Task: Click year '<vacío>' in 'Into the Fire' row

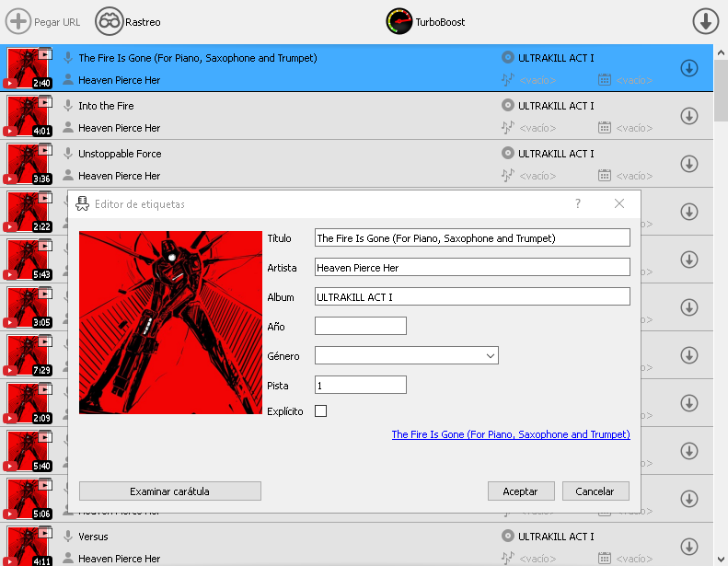Action: coord(634,128)
